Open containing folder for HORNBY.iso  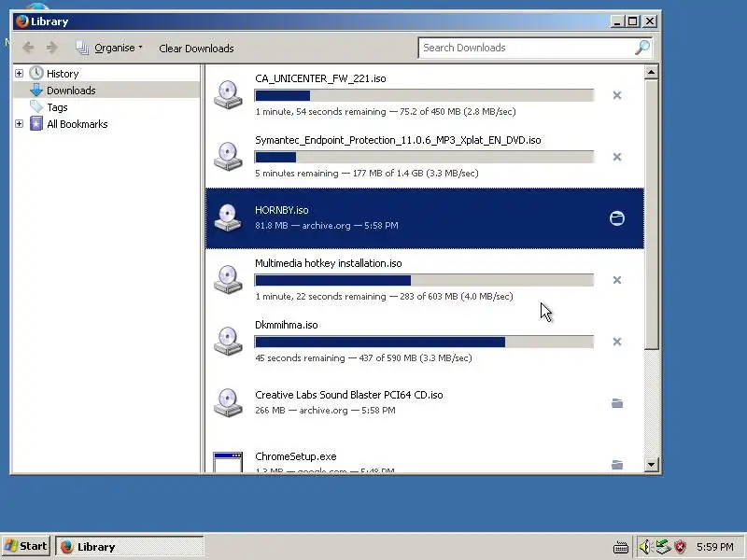pyautogui.click(x=617, y=218)
